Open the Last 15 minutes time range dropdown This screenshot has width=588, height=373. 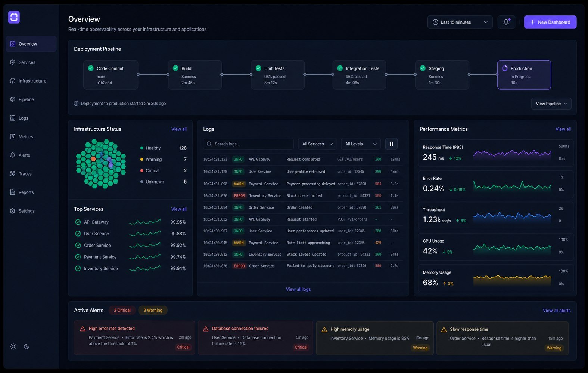coord(460,22)
